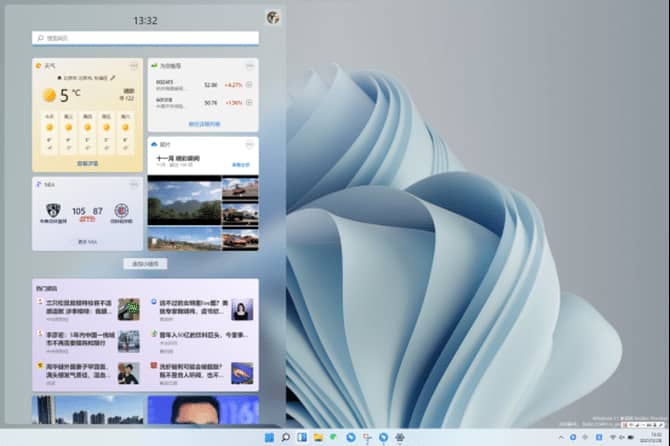Click the full forecast link in weather widget

pos(88,162)
